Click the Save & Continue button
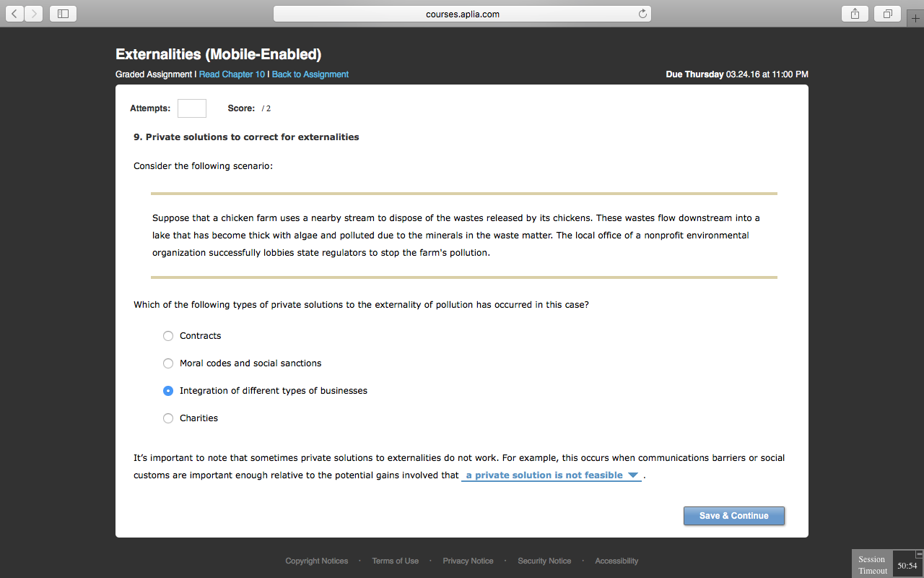 click(x=733, y=516)
